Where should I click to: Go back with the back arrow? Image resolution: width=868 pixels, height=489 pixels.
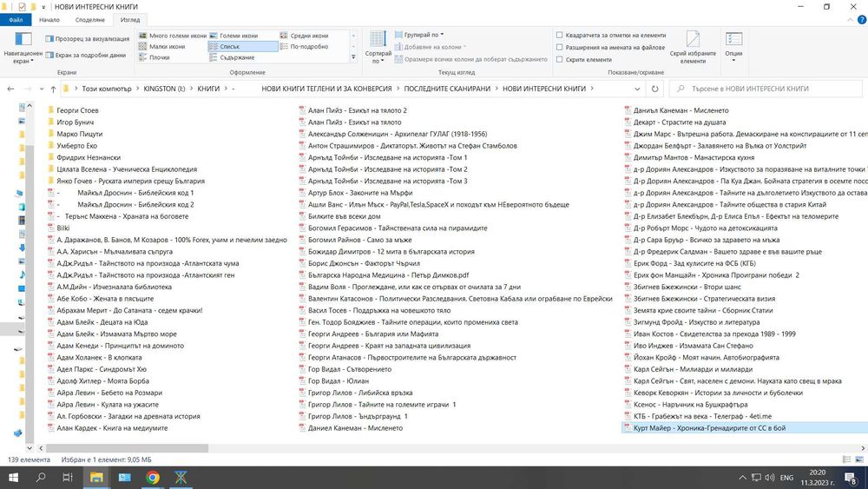point(10,89)
